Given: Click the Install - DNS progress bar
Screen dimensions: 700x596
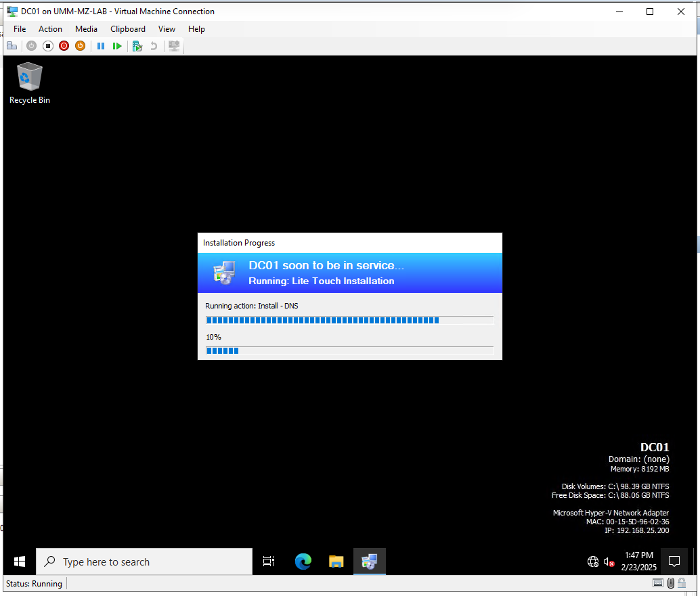Looking at the screenshot, I should tap(349, 319).
